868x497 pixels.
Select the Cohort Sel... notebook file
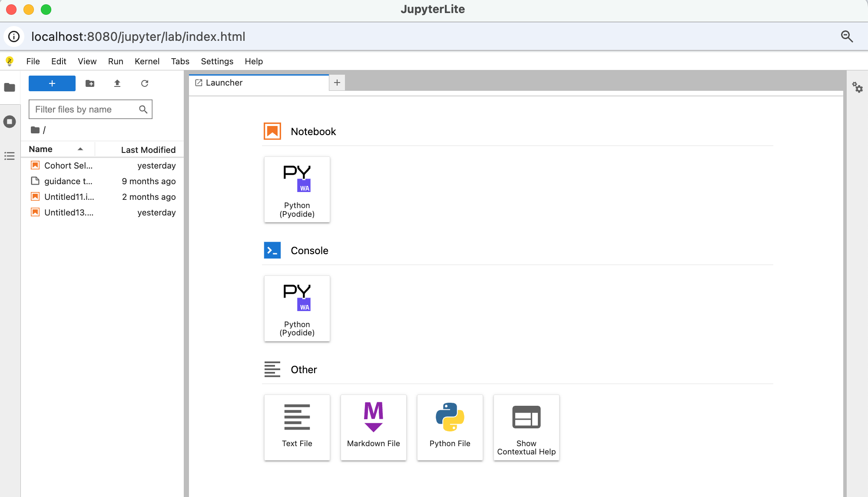coord(103,166)
